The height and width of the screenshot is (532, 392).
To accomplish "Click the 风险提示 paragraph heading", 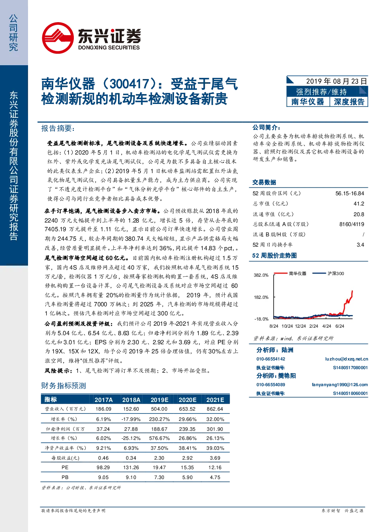I will tap(58, 371).
